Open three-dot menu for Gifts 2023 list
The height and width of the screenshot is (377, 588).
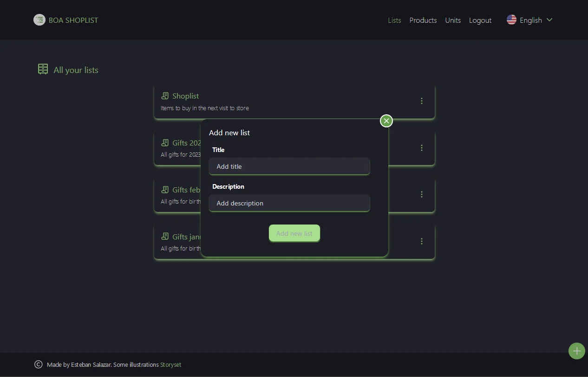(421, 148)
